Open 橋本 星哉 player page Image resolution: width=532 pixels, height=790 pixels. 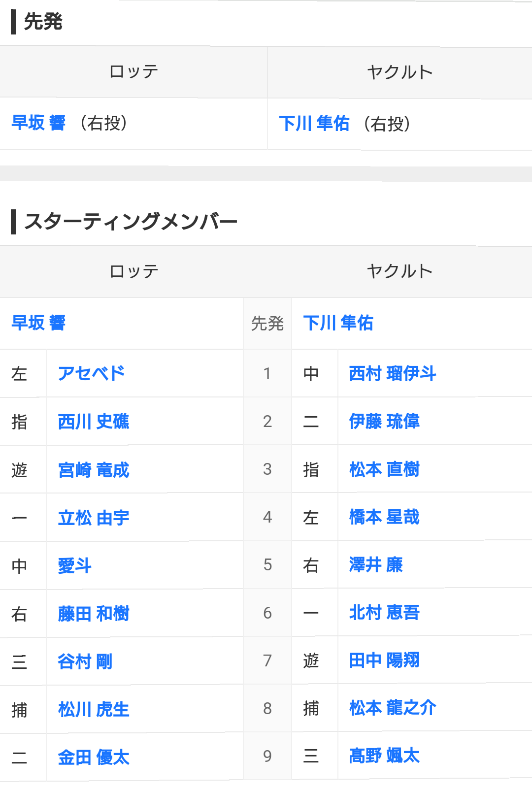click(384, 517)
